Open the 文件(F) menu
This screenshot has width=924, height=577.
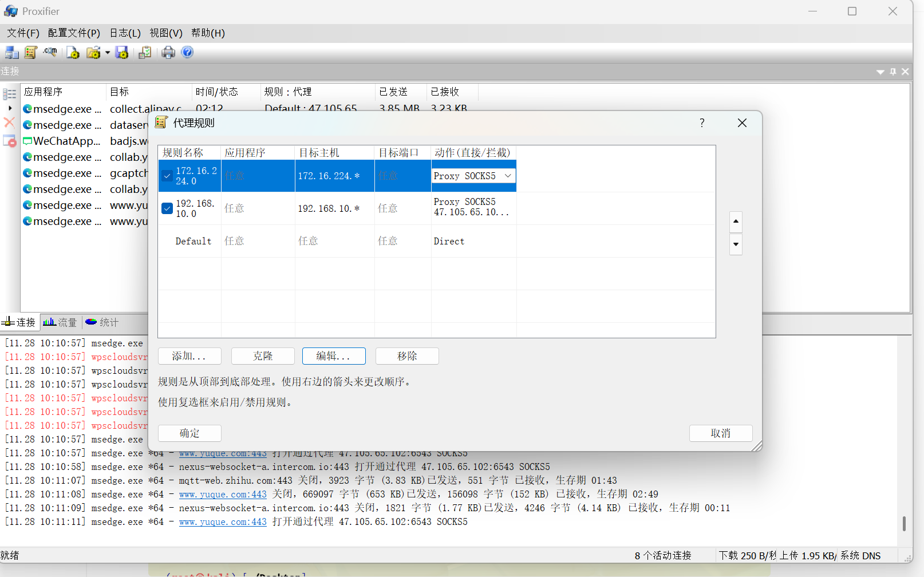(23, 33)
